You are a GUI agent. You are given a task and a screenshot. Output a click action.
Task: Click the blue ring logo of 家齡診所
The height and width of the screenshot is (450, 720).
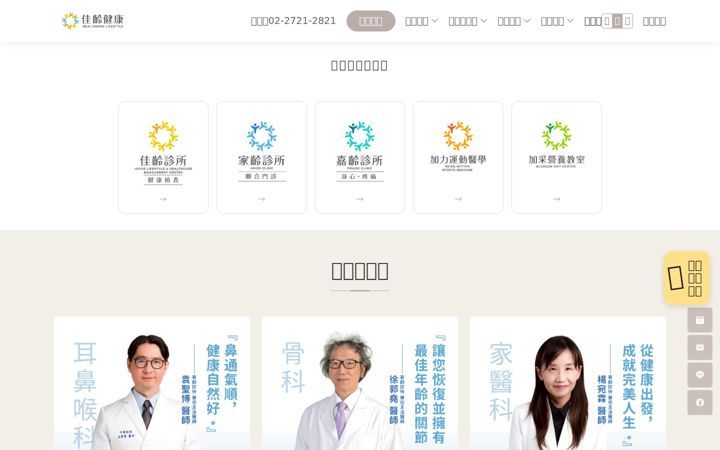(x=262, y=136)
